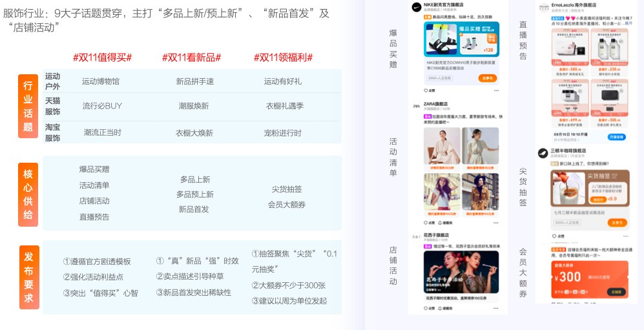Open more options on ZARA post
The image size is (644, 330).
496,223
